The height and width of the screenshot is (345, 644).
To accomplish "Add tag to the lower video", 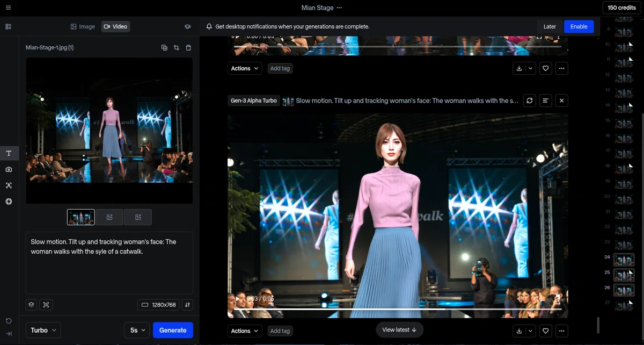I will pyautogui.click(x=280, y=330).
